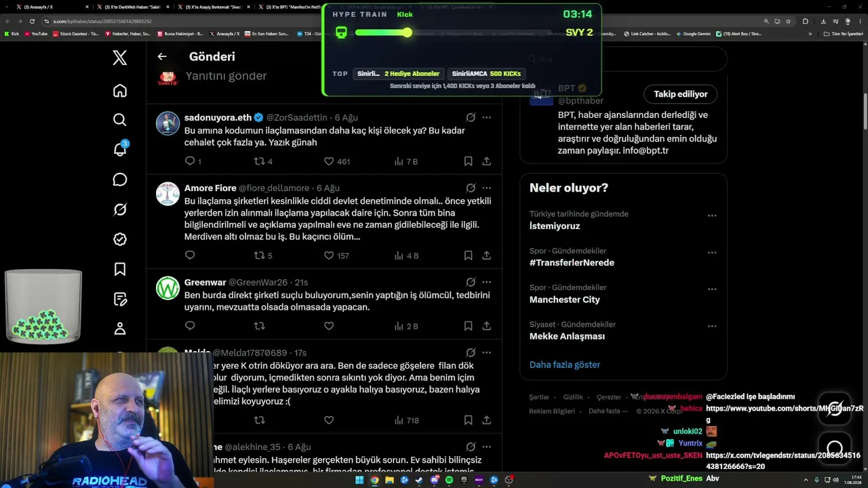
Task: Open Messages chat bubble in sidebar
Action: (x=120, y=180)
